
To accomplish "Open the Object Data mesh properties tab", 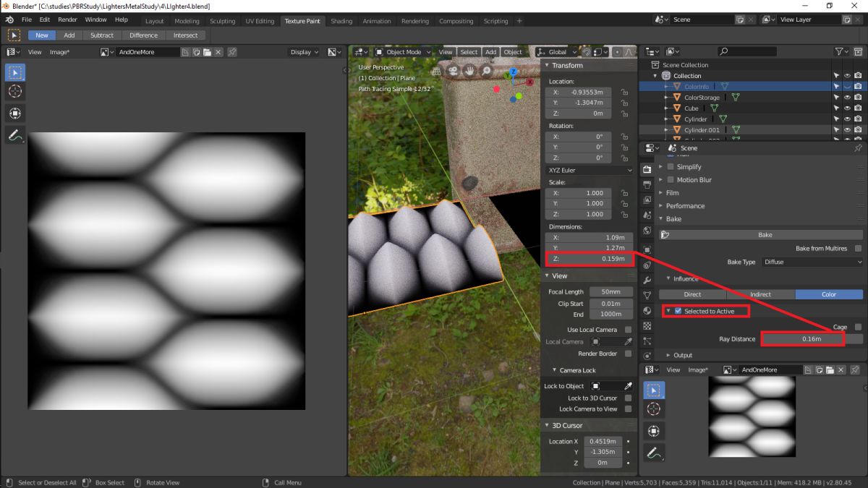I will pos(647,295).
